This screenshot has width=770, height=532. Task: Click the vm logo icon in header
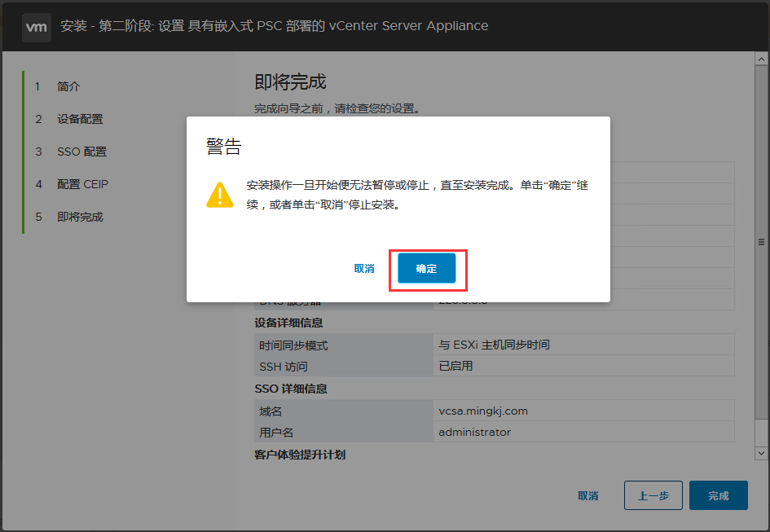point(37,27)
